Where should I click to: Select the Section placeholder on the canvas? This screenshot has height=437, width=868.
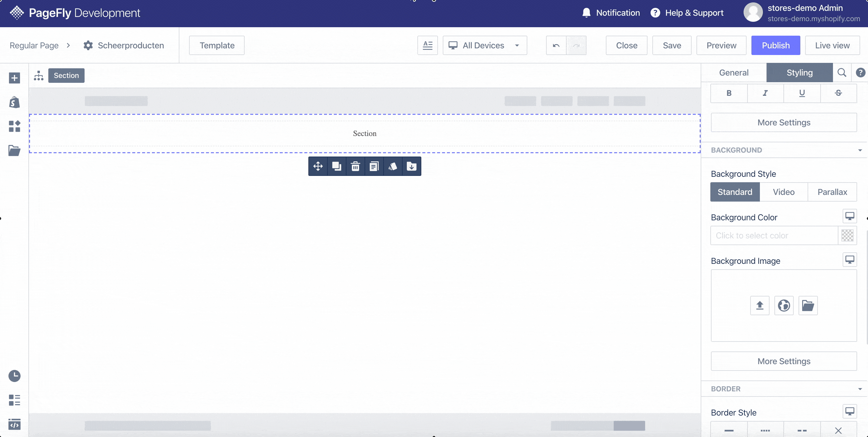pos(365,134)
